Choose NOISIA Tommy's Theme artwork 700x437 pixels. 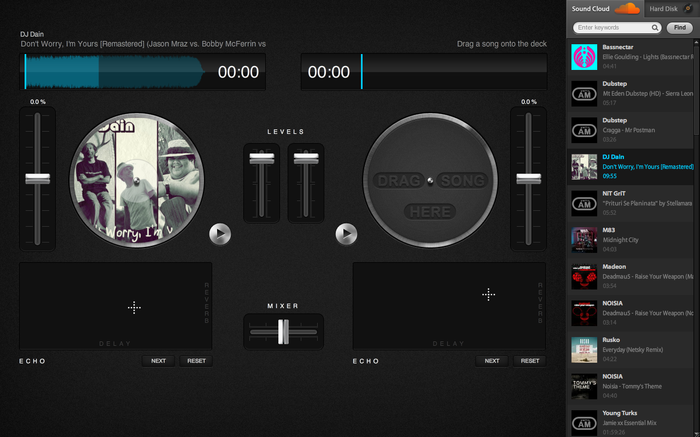[583, 386]
